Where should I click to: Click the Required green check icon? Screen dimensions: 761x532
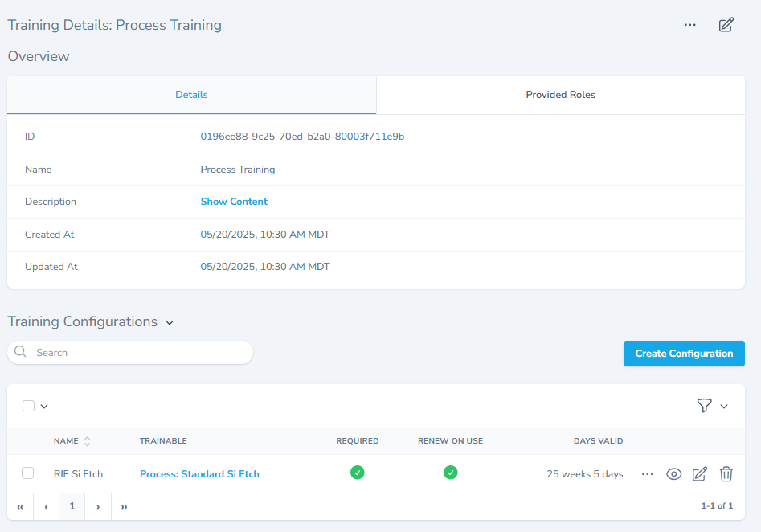coord(358,473)
